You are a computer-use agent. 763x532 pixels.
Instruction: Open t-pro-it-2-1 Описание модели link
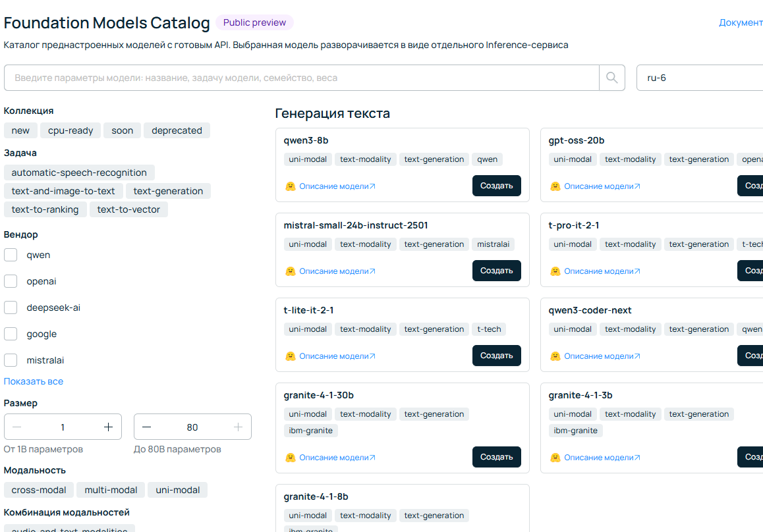click(x=602, y=271)
